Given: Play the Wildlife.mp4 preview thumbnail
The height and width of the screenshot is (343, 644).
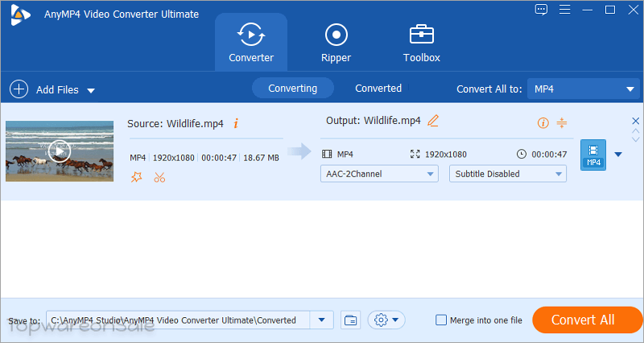Looking at the screenshot, I should click(x=60, y=151).
